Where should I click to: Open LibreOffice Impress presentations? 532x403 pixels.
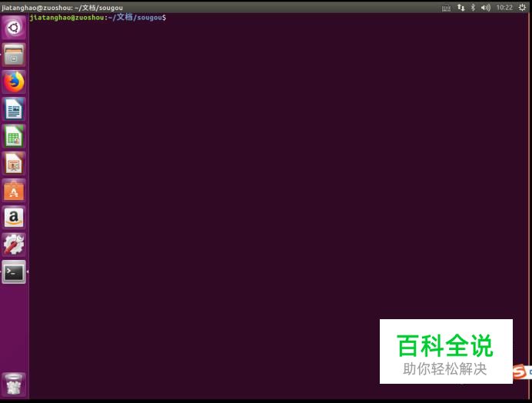14,163
